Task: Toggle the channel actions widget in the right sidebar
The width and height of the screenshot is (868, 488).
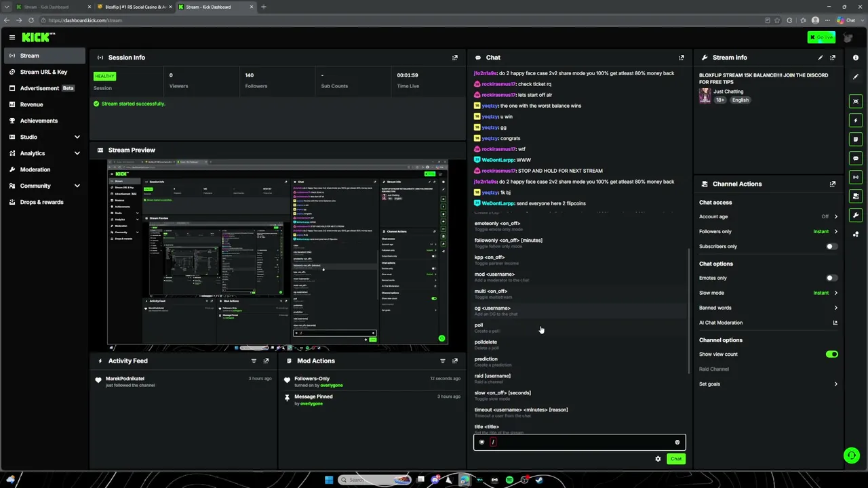Action: click(856, 196)
